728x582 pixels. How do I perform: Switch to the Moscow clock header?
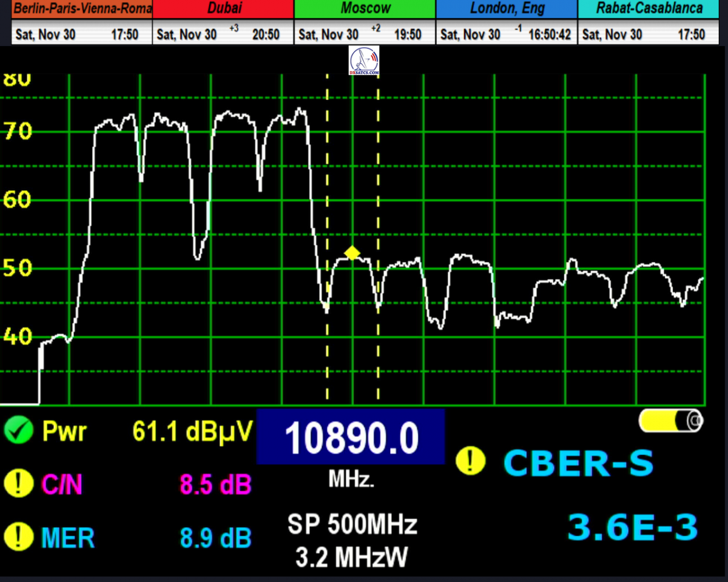(365, 8)
